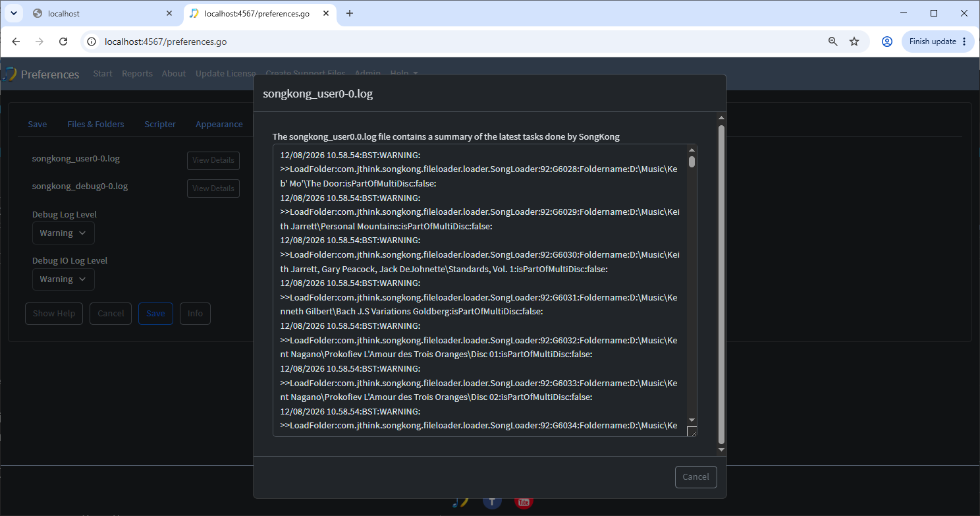Click the log textarea scroll-down arrow
The width and height of the screenshot is (980, 516).
[x=692, y=420]
